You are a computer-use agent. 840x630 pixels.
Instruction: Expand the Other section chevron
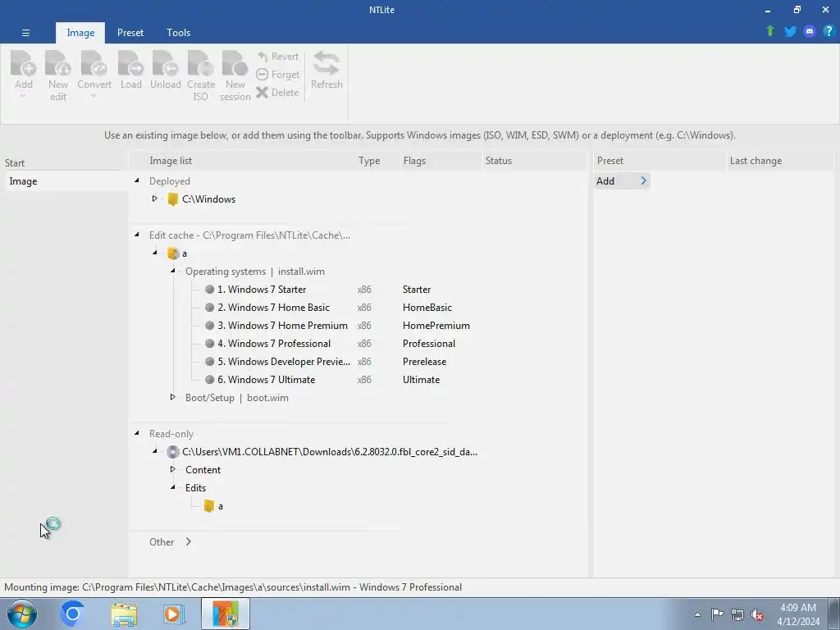[189, 541]
